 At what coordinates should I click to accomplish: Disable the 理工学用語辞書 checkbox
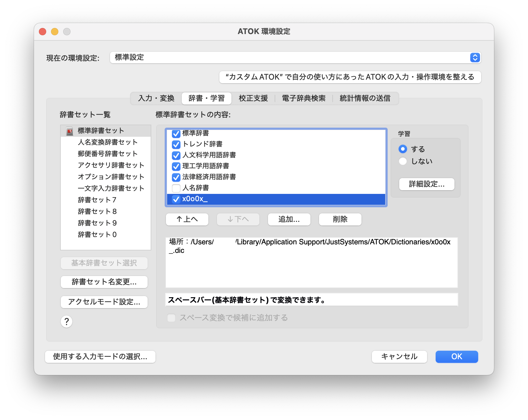click(x=176, y=166)
